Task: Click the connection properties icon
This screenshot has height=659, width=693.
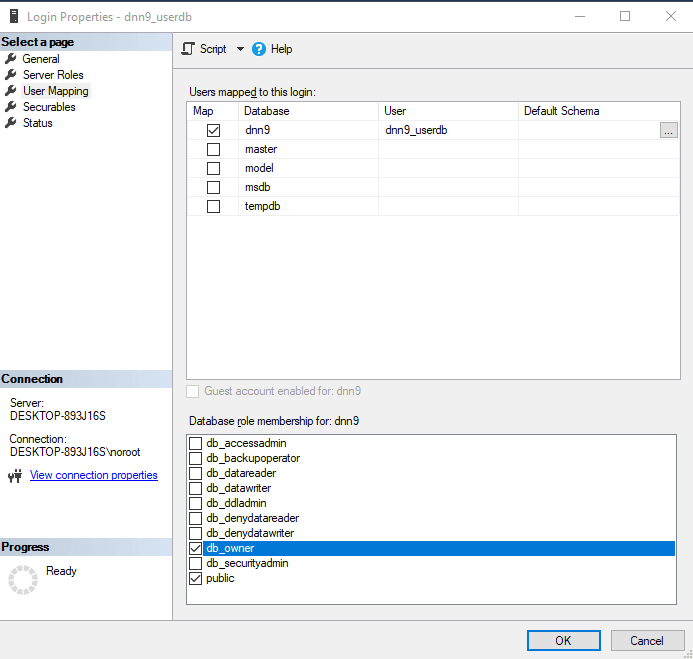Action: pyautogui.click(x=14, y=476)
